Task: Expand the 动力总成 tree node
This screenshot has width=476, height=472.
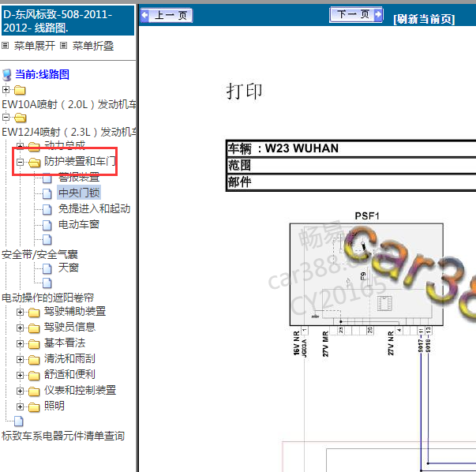Action: click(20, 146)
